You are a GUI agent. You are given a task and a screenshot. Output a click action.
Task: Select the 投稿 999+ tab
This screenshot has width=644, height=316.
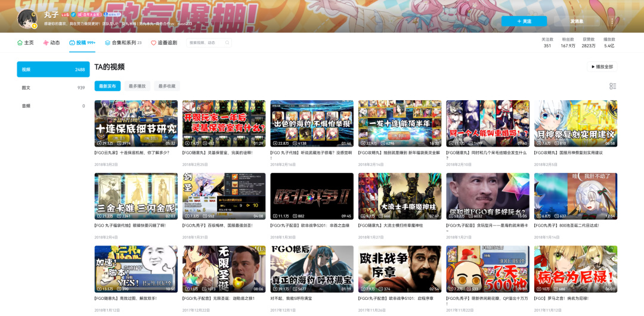[x=82, y=43]
